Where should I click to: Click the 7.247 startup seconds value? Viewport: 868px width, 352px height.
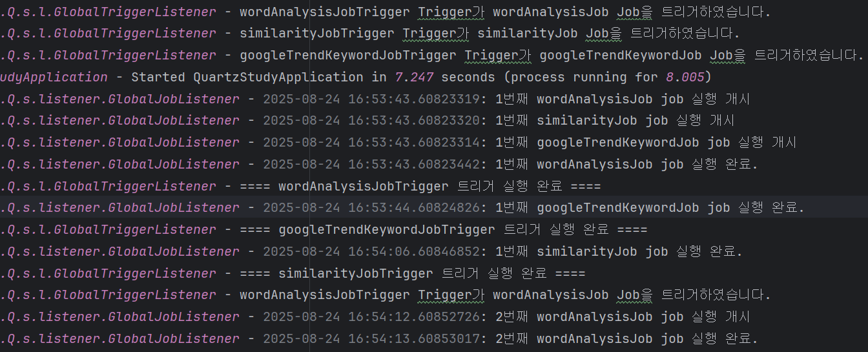pyautogui.click(x=415, y=77)
